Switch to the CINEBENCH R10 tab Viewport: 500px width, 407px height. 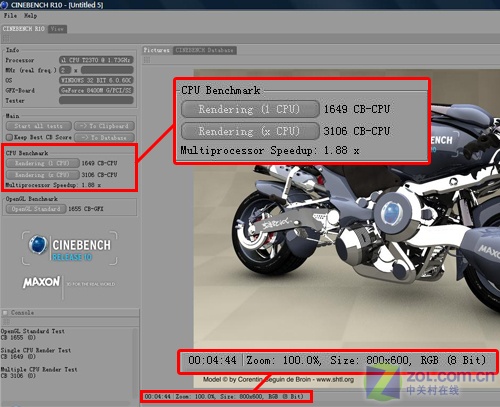(x=24, y=29)
